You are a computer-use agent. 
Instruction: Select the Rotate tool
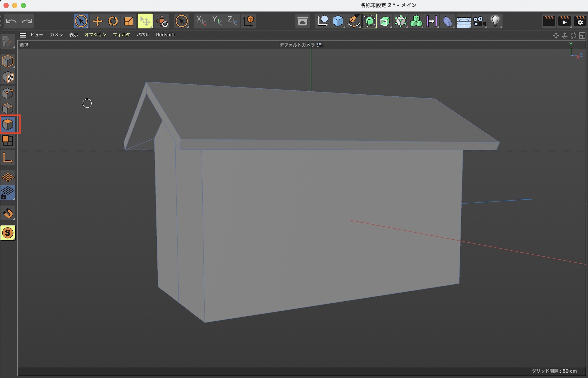tap(113, 21)
